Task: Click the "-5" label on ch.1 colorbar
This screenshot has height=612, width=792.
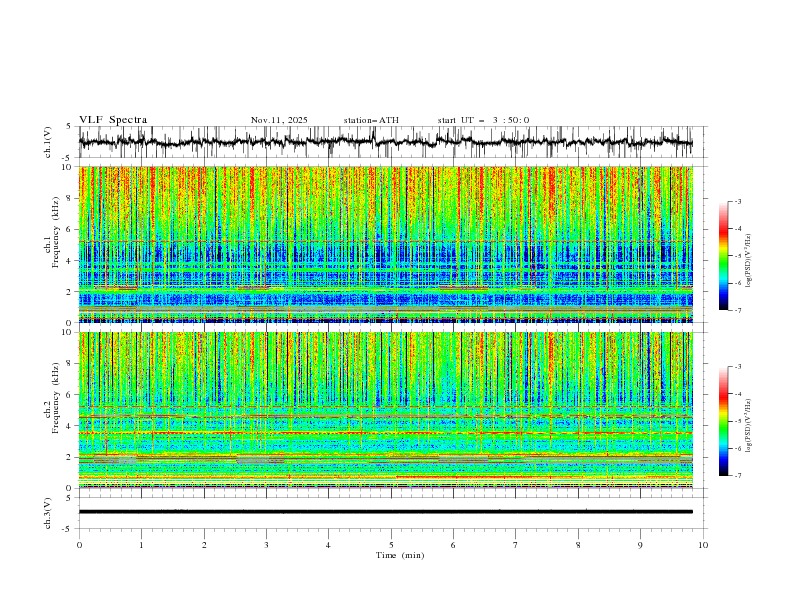Action: point(738,256)
